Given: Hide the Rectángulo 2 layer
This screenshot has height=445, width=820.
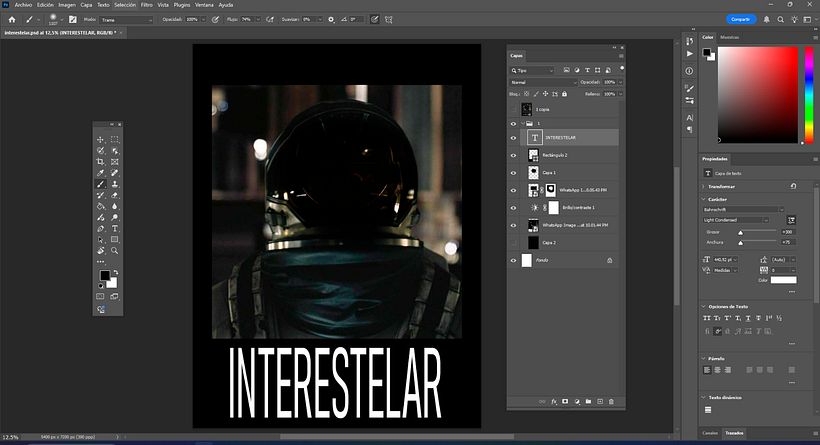Looking at the screenshot, I should point(513,155).
